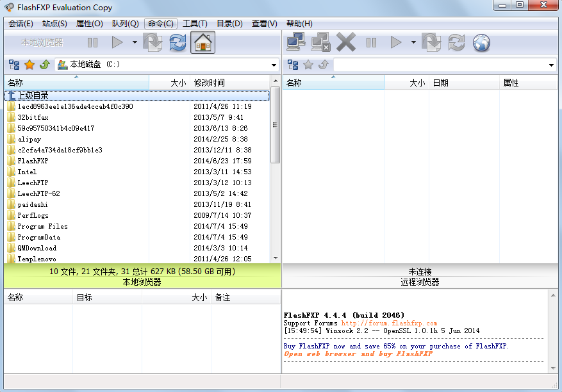
Task: Sort remote list by 日期 column
Action: [464, 83]
